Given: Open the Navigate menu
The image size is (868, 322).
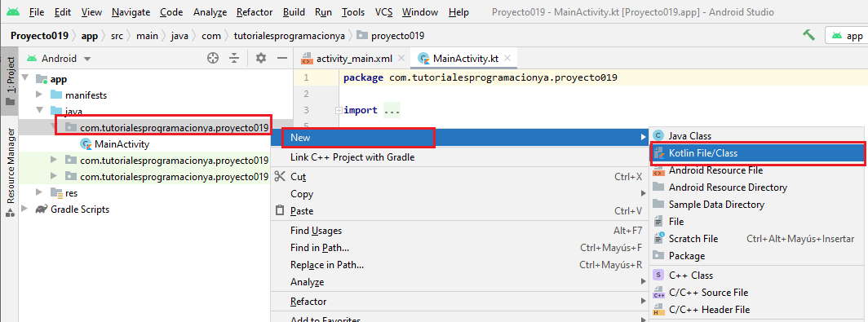Looking at the screenshot, I should [x=131, y=11].
